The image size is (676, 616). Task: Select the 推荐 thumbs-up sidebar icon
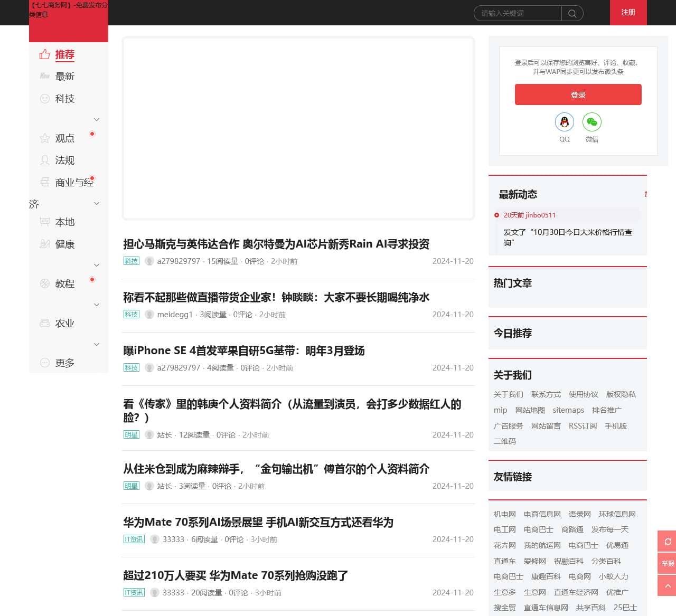[44, 54]
